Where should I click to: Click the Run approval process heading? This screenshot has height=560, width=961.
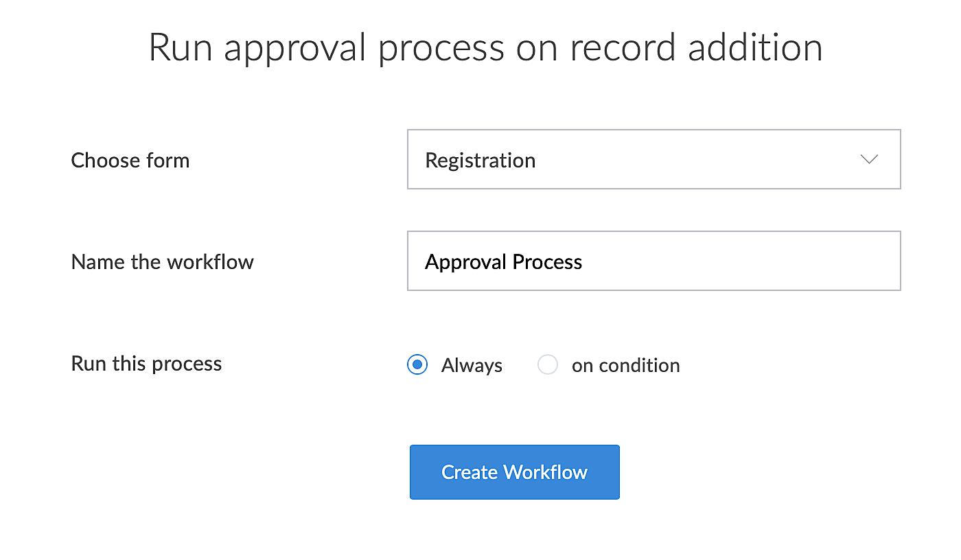click(x=485, y=48)
